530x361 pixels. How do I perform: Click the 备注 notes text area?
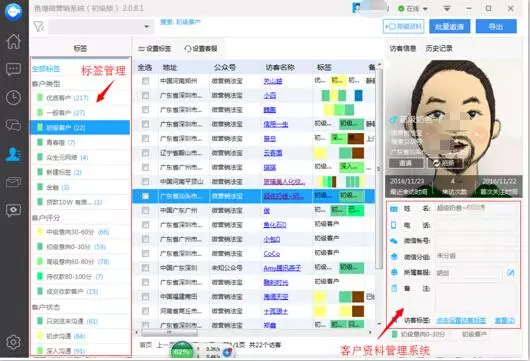(x=476, y=297)
